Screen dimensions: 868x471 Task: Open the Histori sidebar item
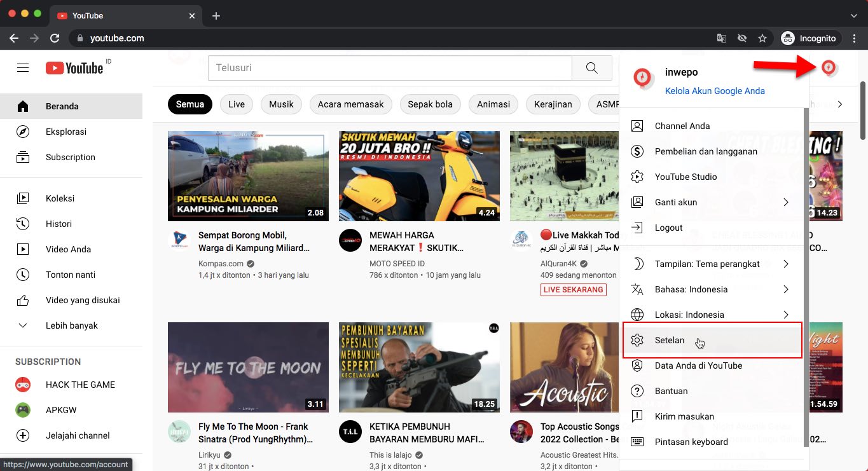tap(59, 224)
